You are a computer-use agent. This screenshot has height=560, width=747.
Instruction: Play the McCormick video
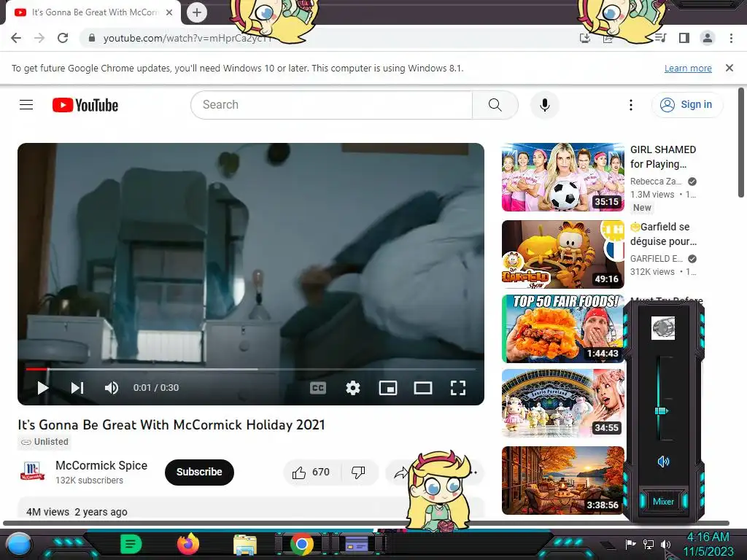click(43, 388)
